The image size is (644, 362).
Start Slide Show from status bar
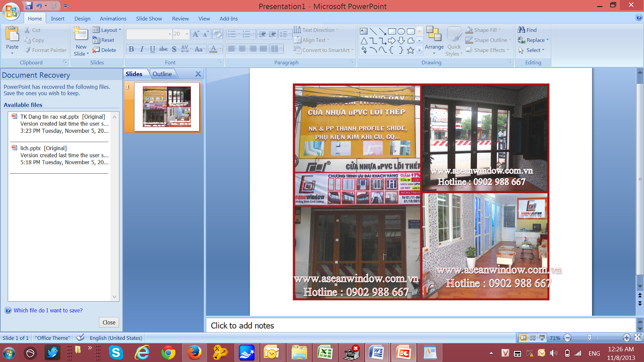point(542,338)
